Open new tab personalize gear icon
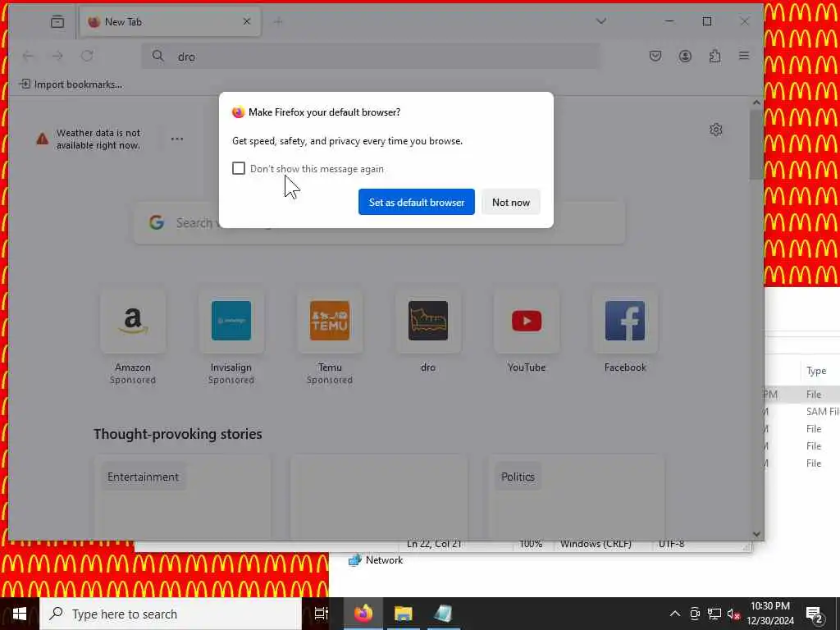This screenshot has width=840, height=630. (x=715, y=130)
